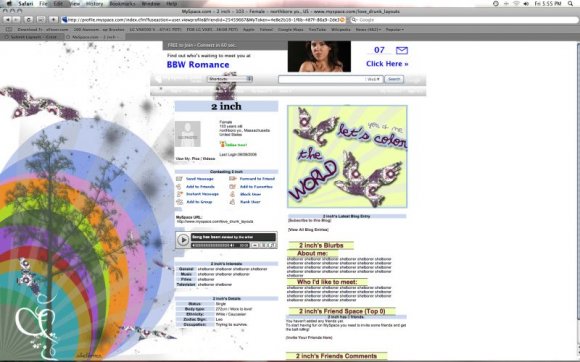
Task: Play the song in the music player
Action: pos(183,240)
